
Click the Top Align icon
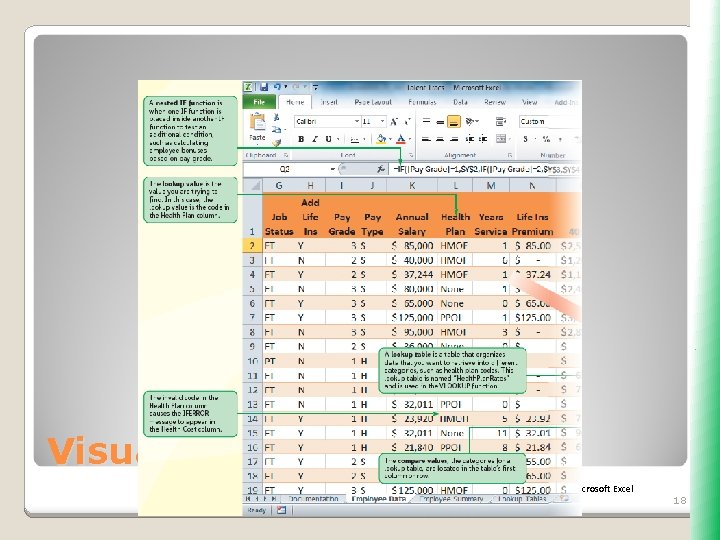[426, 121]
